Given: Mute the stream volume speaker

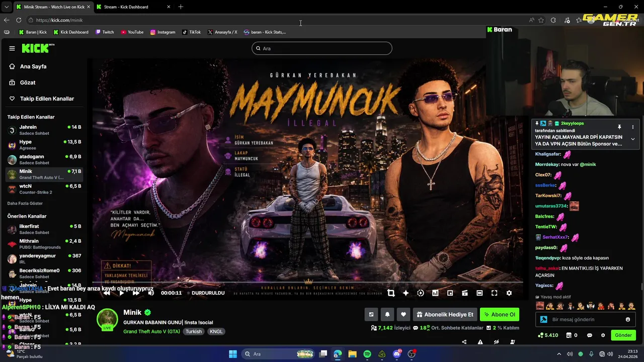Looking at the screenshot, I should [150, 293].
